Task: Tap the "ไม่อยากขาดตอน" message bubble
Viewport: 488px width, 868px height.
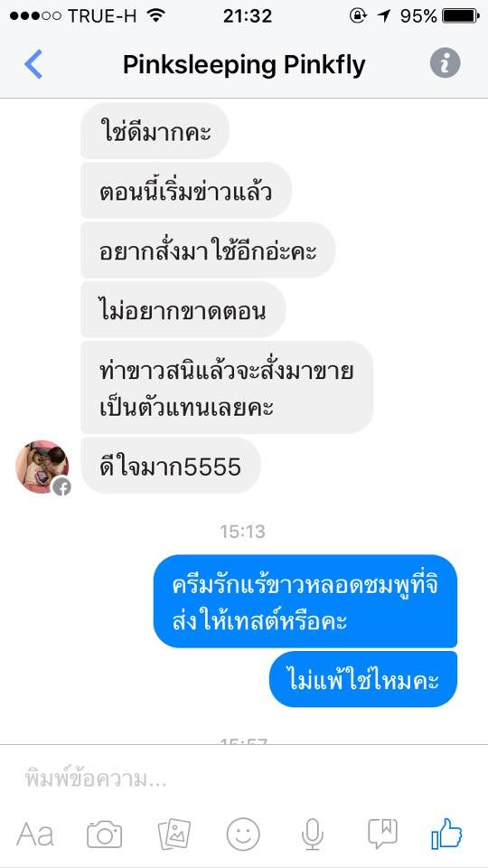Action: point(183,309)
